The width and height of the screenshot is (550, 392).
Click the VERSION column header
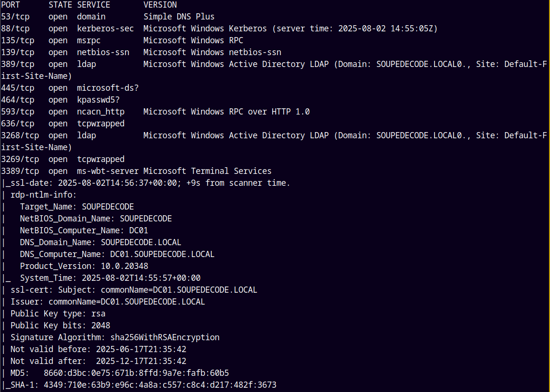(160, 5)
